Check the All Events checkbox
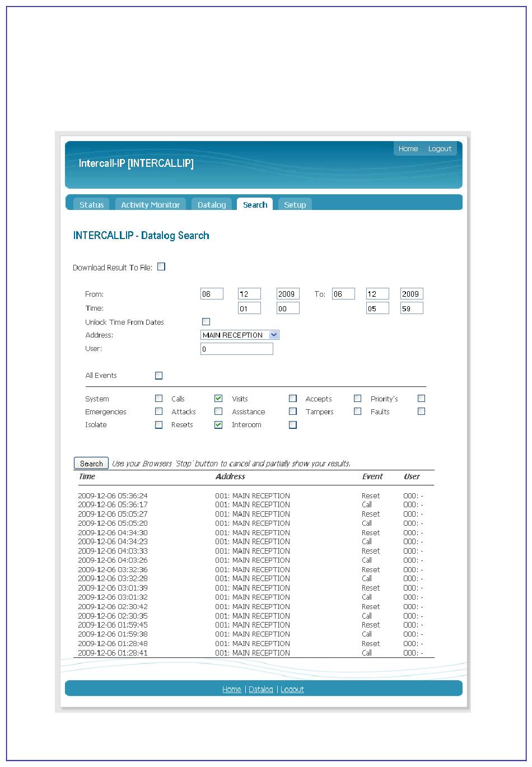Image resolution: width=532 pixels, height=767 pixels. point(158,376)
